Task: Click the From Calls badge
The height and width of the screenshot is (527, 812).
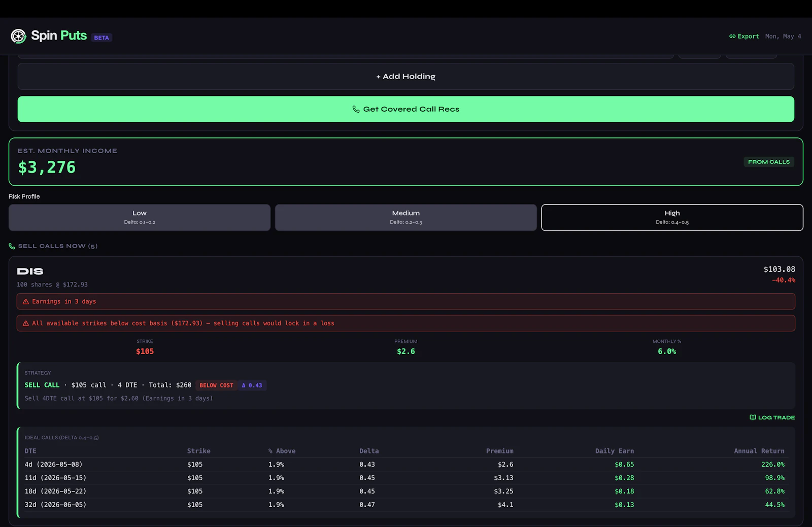Action: point(769,162)
